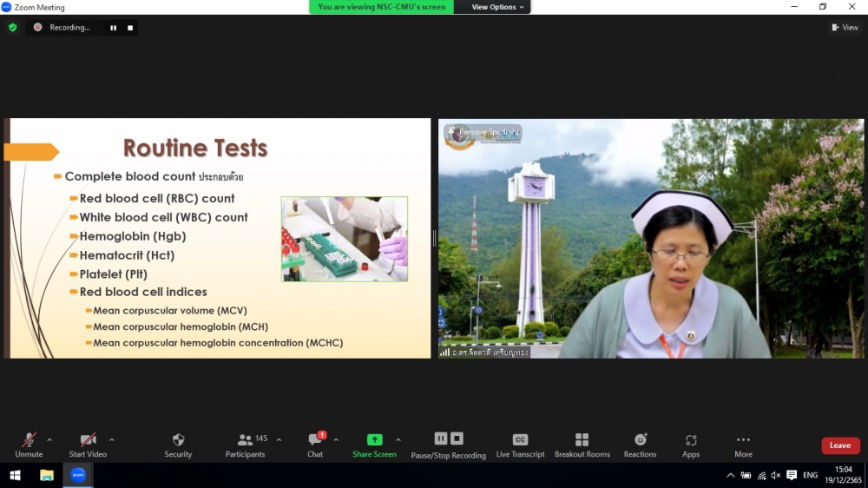This screenshot has height=488, width=868.
Task: Open the Reactions menu
Action: click(x=640, y=440)
